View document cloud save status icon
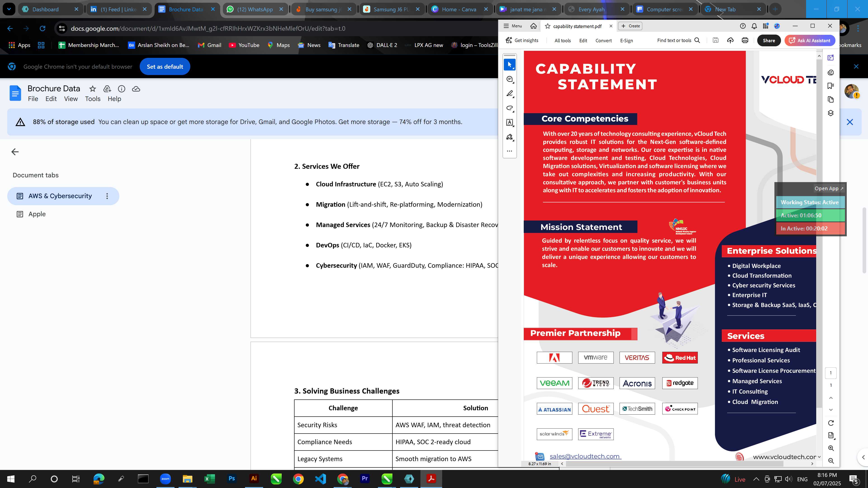Image resolution: width=868 pixels, height=488 pixels. coord(136,89)
